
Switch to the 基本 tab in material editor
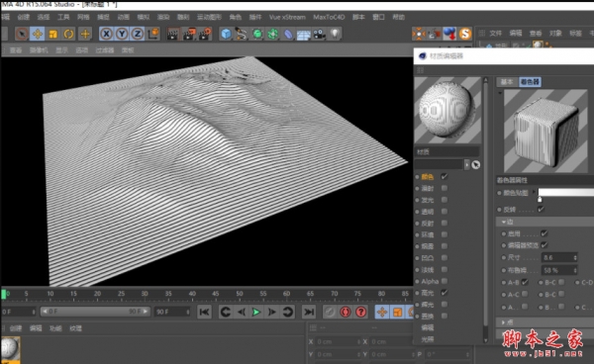click(x=507, y=82)
